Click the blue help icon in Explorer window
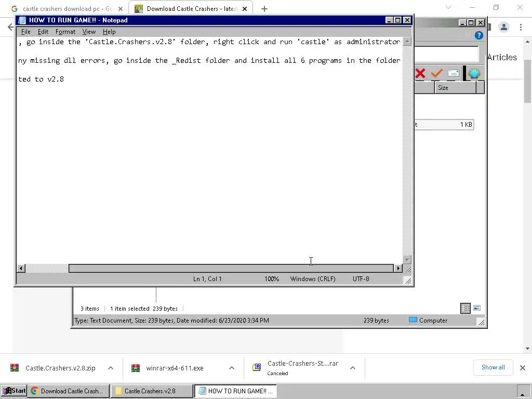The height and width of the screenshot is (399, 532). pos(478,35)
